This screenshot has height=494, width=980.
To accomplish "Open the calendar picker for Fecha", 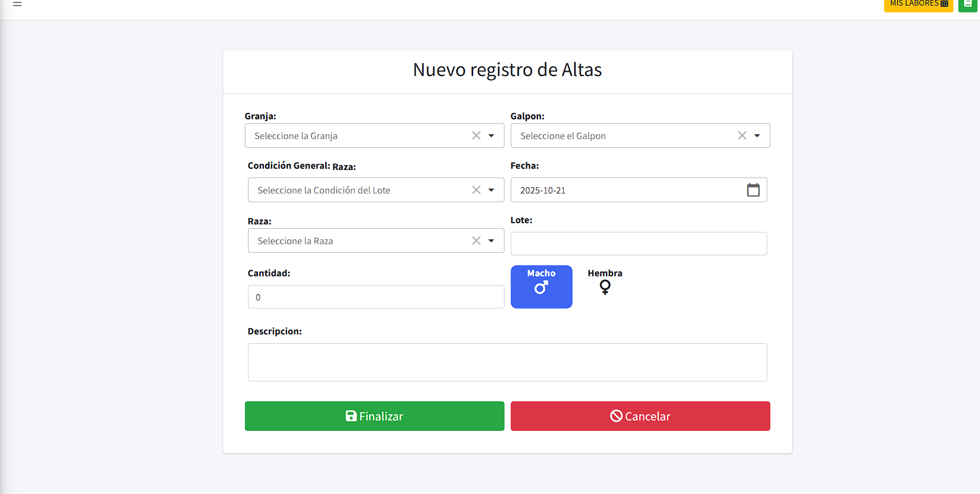I will pos(752,190).
